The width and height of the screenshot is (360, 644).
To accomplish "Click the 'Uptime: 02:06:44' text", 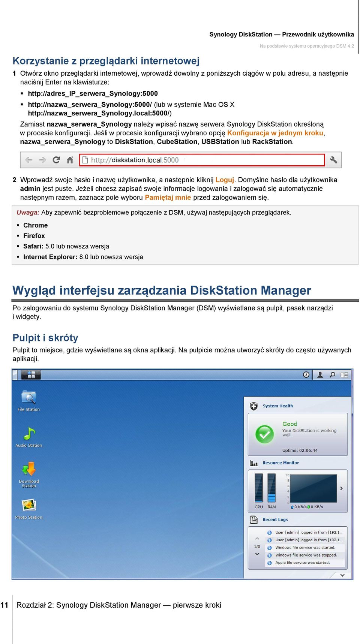I will tap(300, 451).
